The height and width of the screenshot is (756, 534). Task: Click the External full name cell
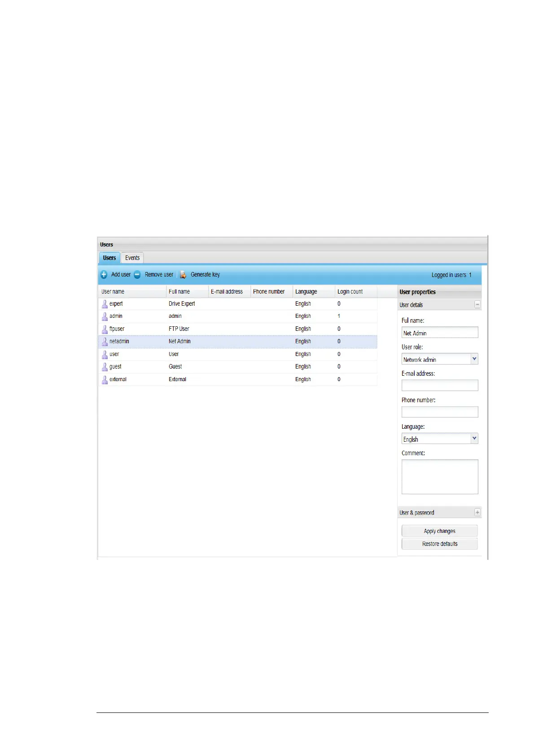pyautogui.click(x=177, y=379)
